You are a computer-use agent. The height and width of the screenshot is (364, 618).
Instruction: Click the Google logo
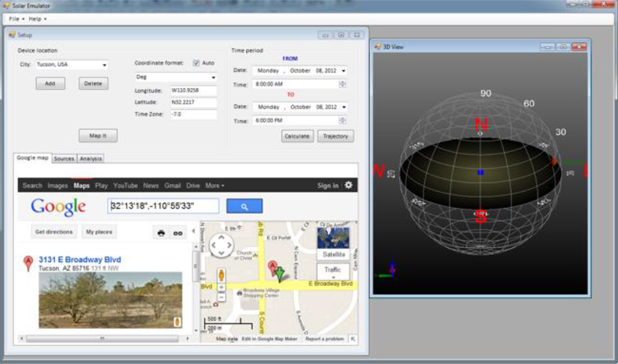coord(58,207)
